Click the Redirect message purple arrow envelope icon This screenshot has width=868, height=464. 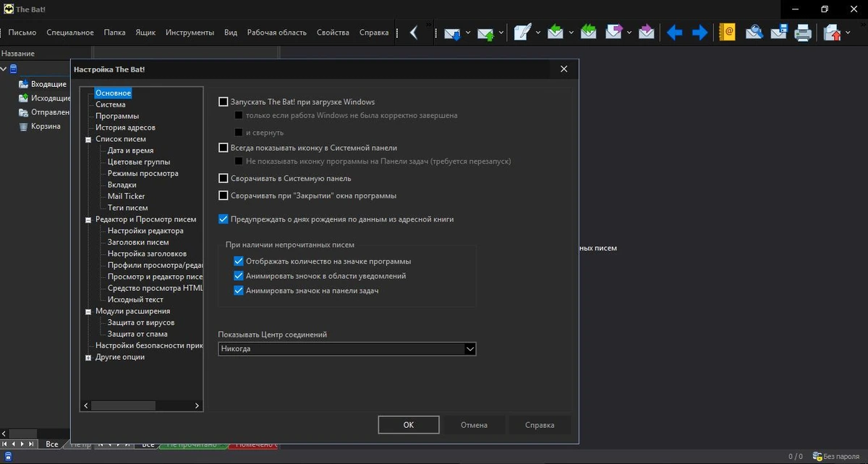(x=647, y=33)
